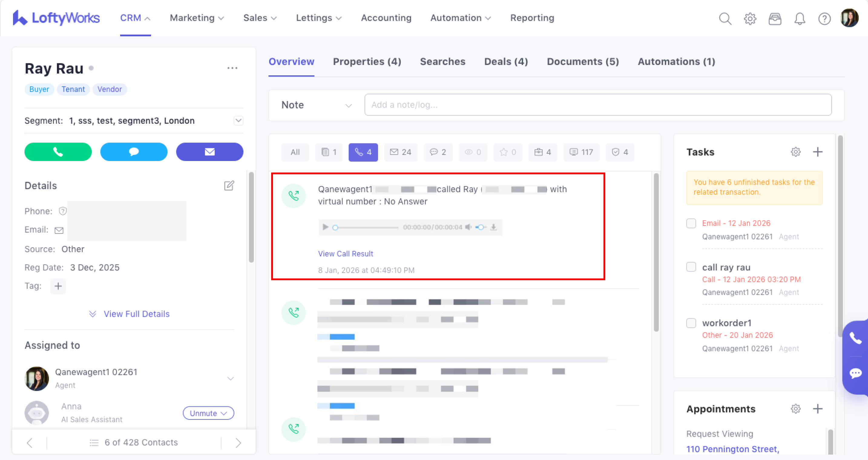Open Appointments settings gear icon

796,409
